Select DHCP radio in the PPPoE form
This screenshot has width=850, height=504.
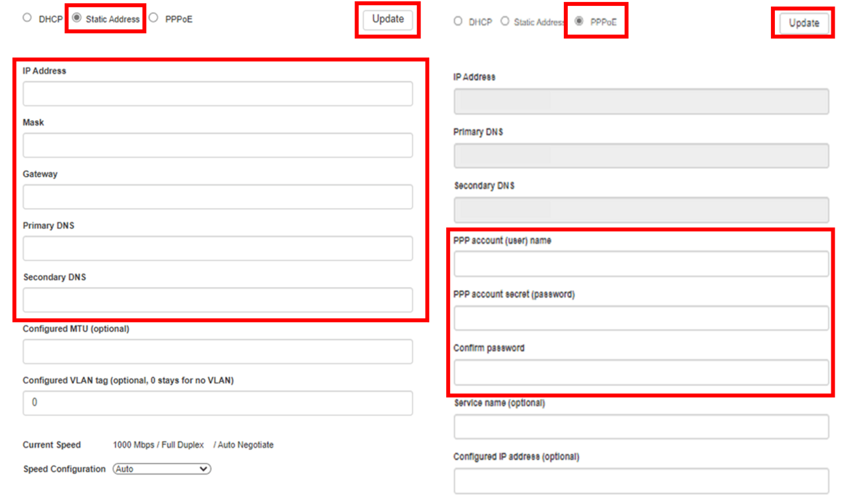click(x=458, y=22)
